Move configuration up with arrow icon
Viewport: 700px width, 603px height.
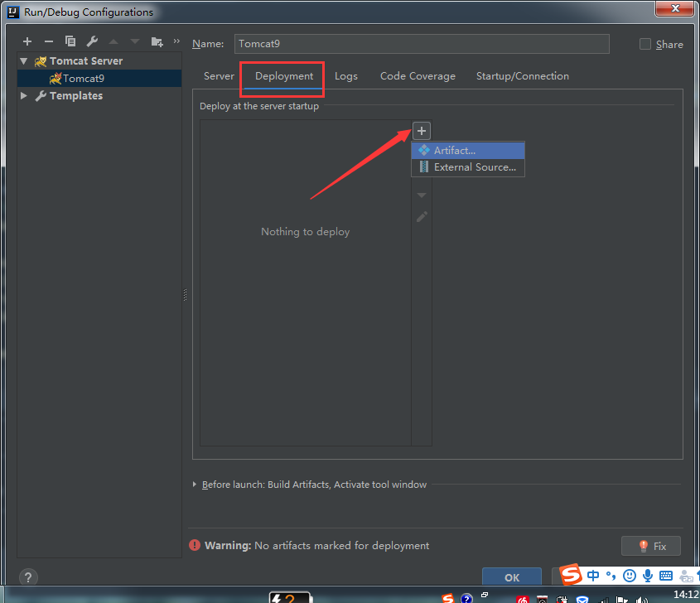113,42
